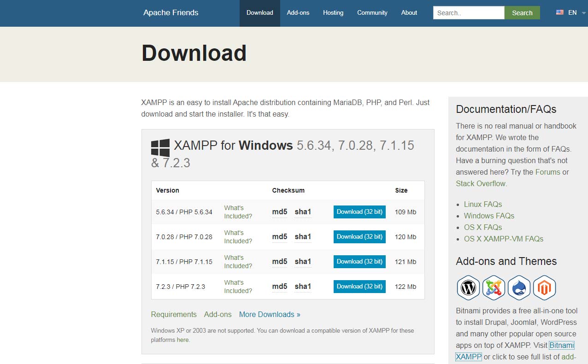Open OS X XAMPP-VM FAQs
Screen dimensions: 588x364
(504, 239)
